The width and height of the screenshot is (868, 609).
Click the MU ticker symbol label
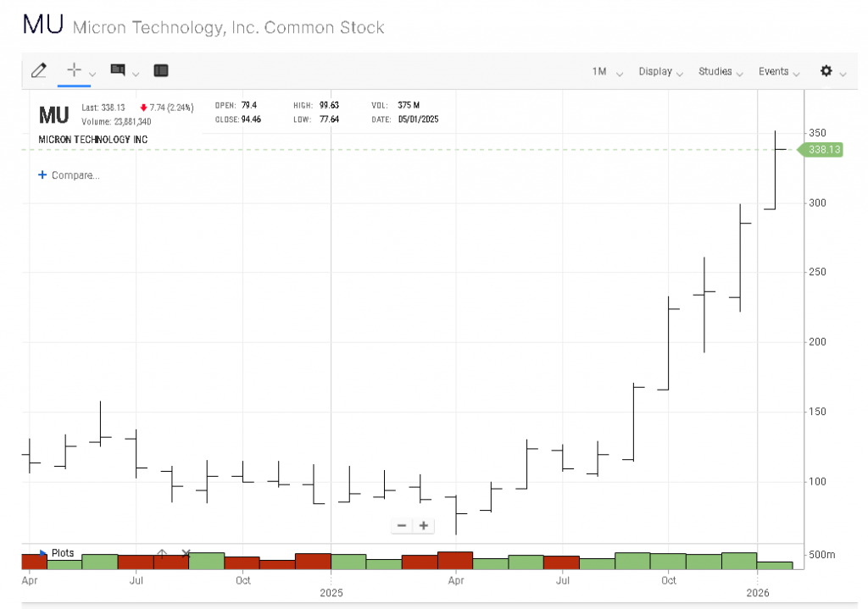pos(53,113)
